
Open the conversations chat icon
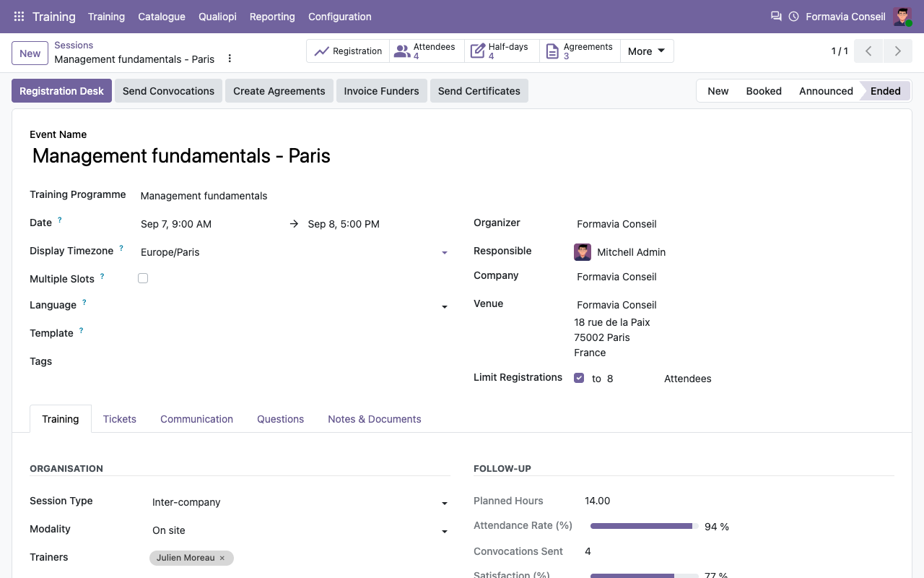click(776, 17)
